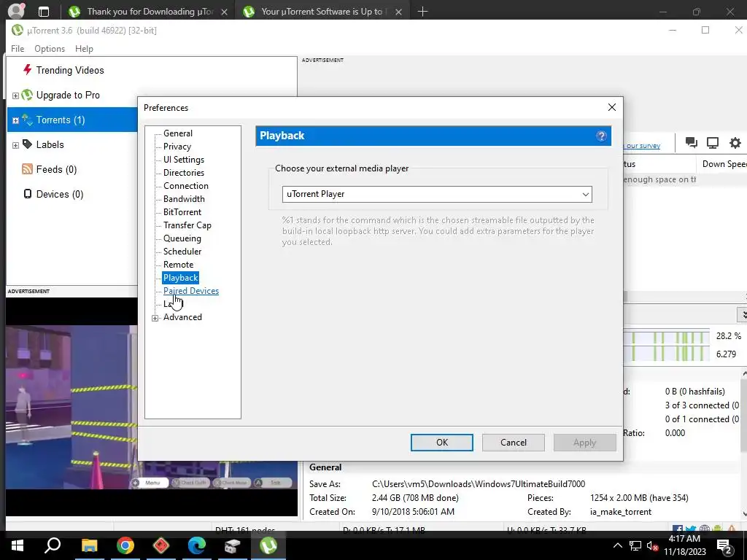Click Cancel in Preferences
Screen dimensions: 747x560
click(x=513, y=443)
